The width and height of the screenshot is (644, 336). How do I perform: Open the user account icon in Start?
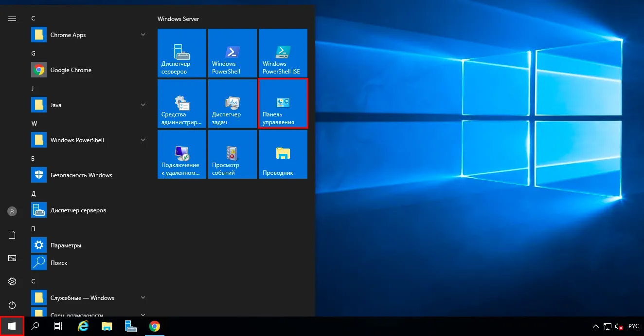(x=12, y=211)
